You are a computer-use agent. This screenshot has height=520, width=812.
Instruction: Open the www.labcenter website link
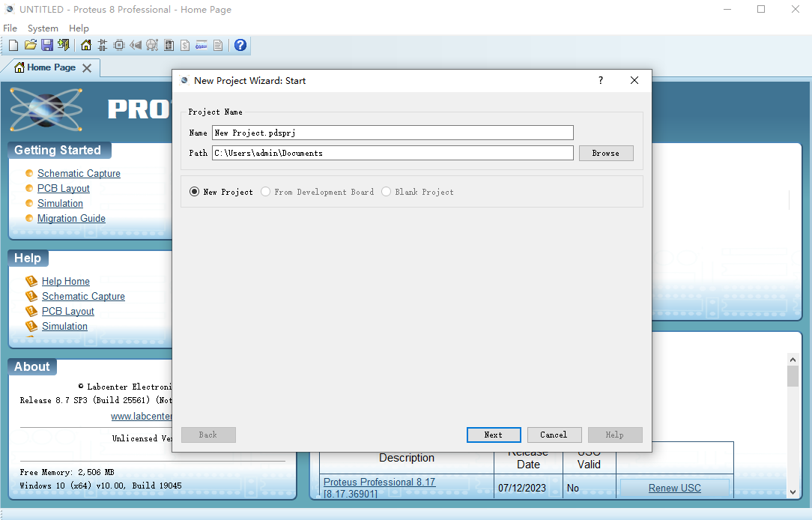[x=142, y=417]
